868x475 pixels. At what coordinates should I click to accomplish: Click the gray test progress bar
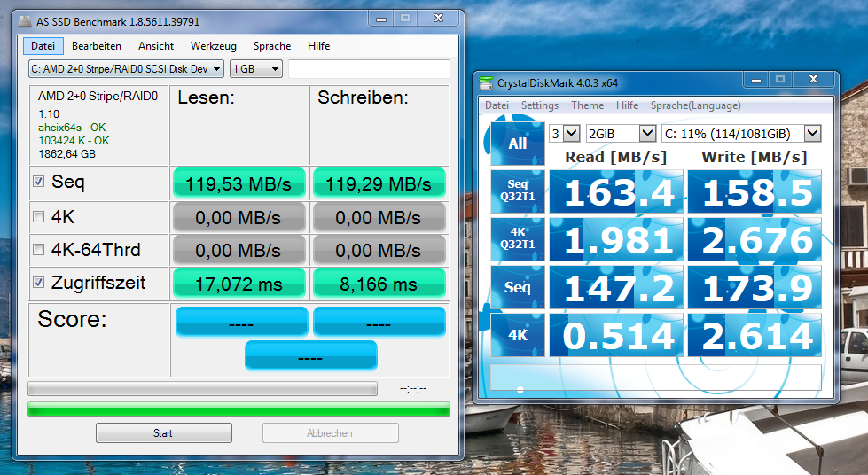[203, 389]
